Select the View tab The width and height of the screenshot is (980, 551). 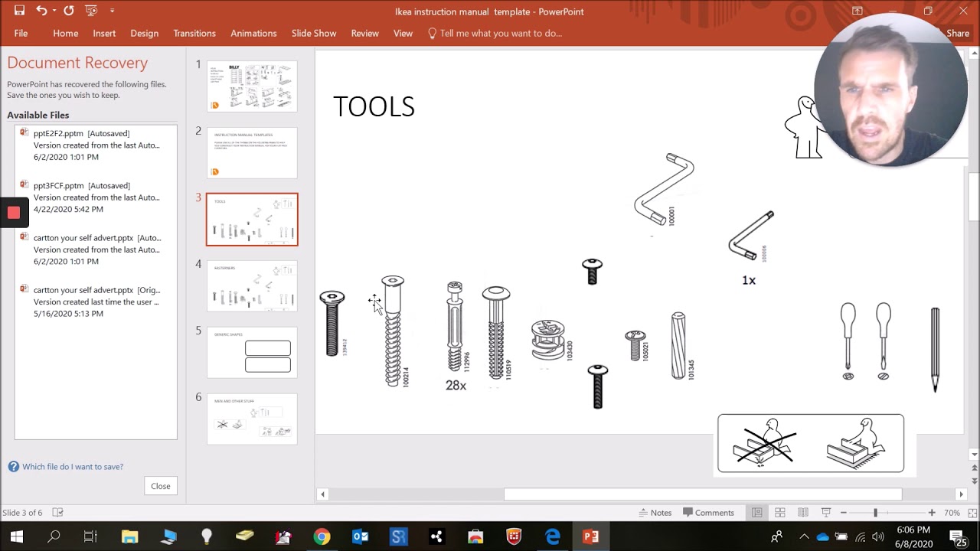(x=403, y=33)
